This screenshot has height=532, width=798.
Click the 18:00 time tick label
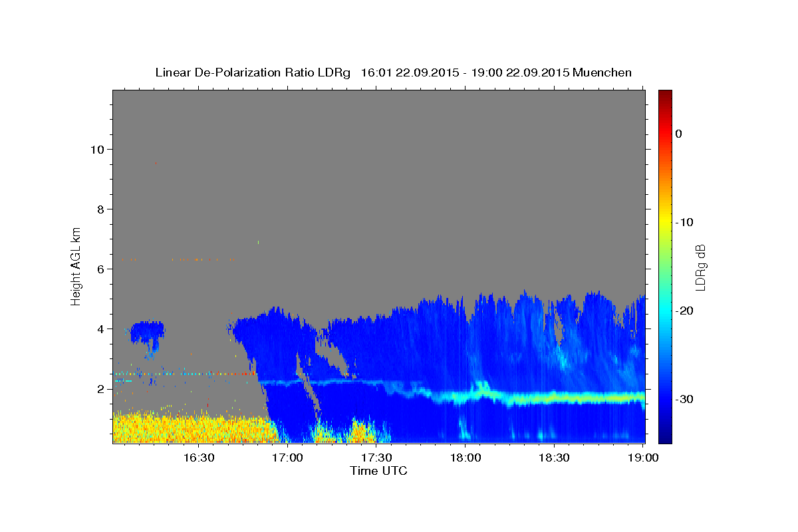point(465,458)
